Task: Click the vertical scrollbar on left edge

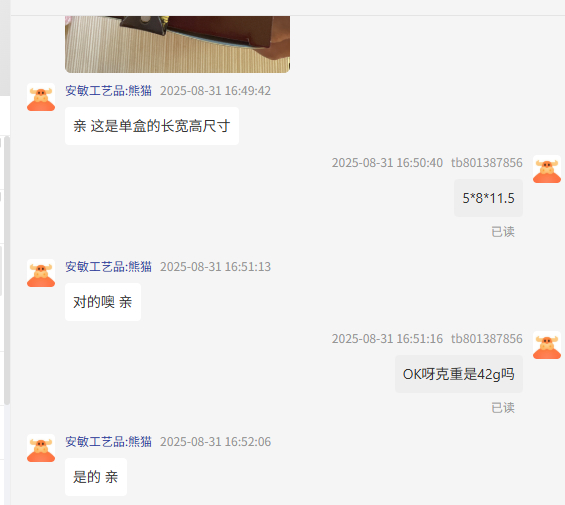Action: click(x=6, y=270)
